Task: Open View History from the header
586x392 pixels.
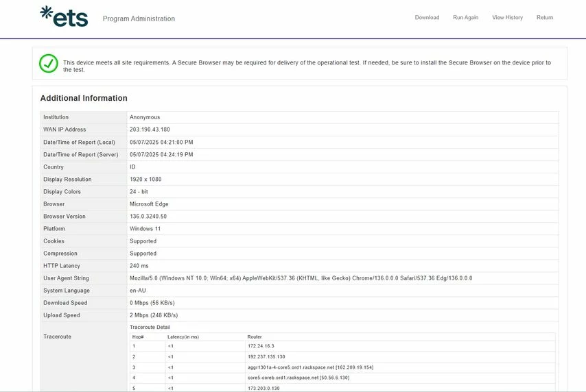Action: pyautogui.click(x=507, y=18)
